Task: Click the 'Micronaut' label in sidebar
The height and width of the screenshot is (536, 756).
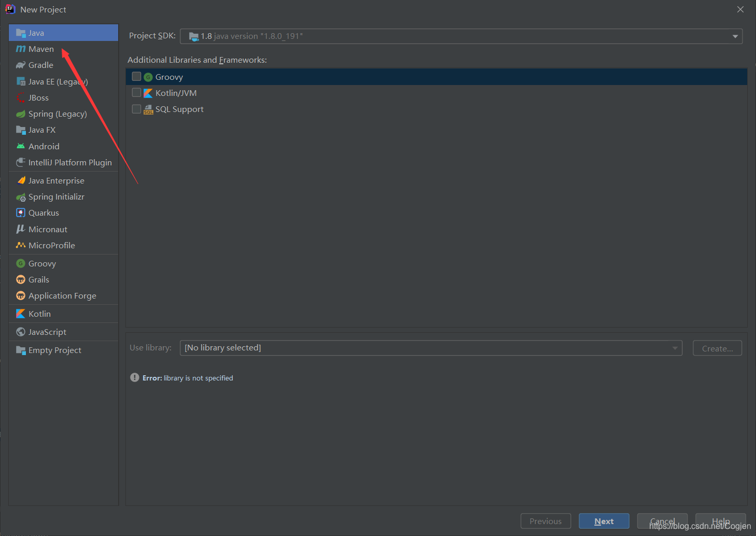Action: (48, 229)
